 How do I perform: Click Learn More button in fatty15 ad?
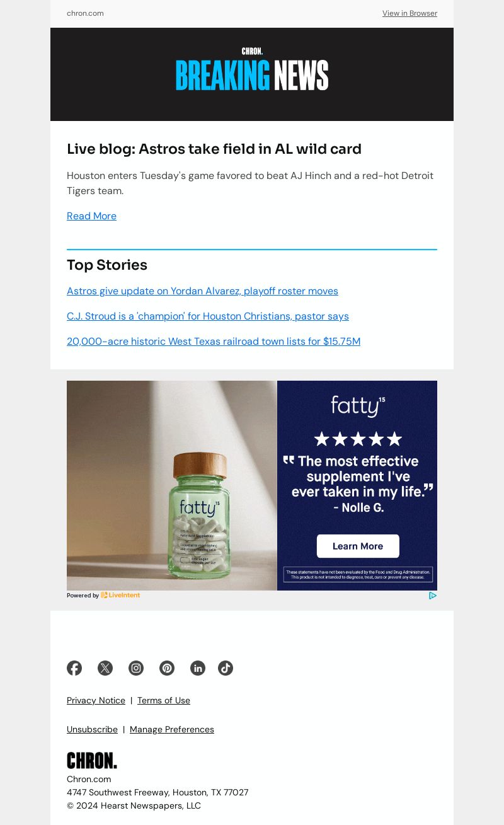point(358,546)
